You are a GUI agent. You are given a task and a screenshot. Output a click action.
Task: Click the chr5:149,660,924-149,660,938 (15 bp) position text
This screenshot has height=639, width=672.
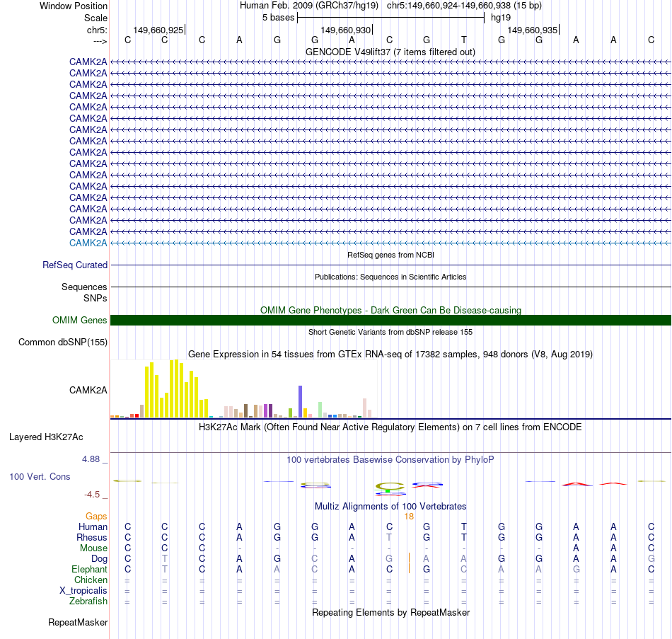pyautogui.click(x=464, y=6)
